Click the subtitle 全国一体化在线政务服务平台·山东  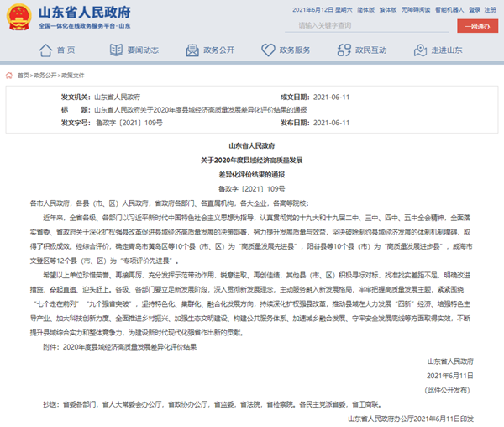click(x=85, y=26)
